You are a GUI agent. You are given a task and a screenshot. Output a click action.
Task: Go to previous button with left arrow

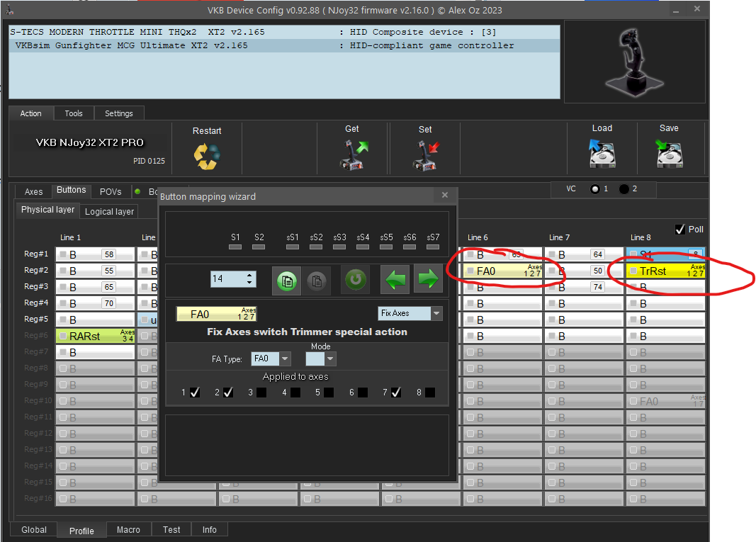[395, 279]
